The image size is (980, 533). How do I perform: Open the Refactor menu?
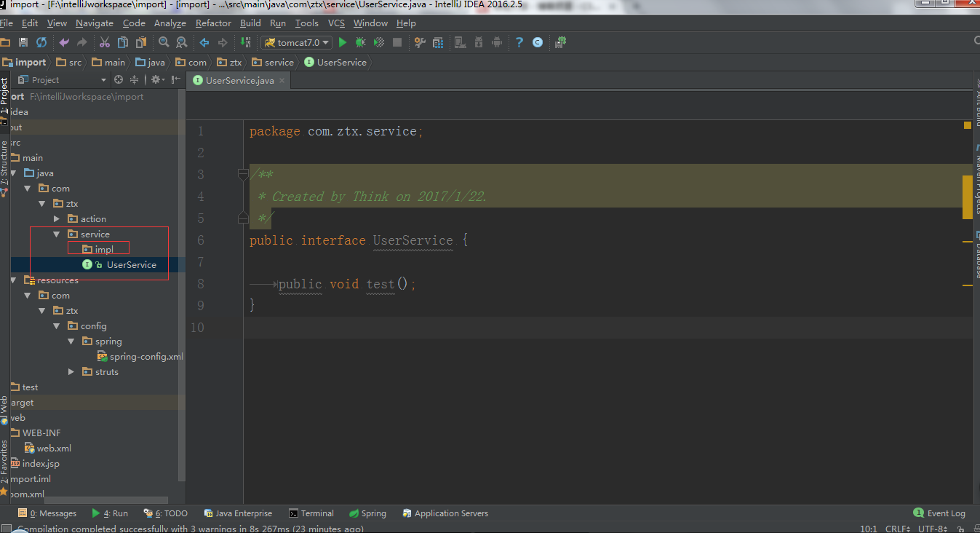pyautogui.click(x=213, y=23)
